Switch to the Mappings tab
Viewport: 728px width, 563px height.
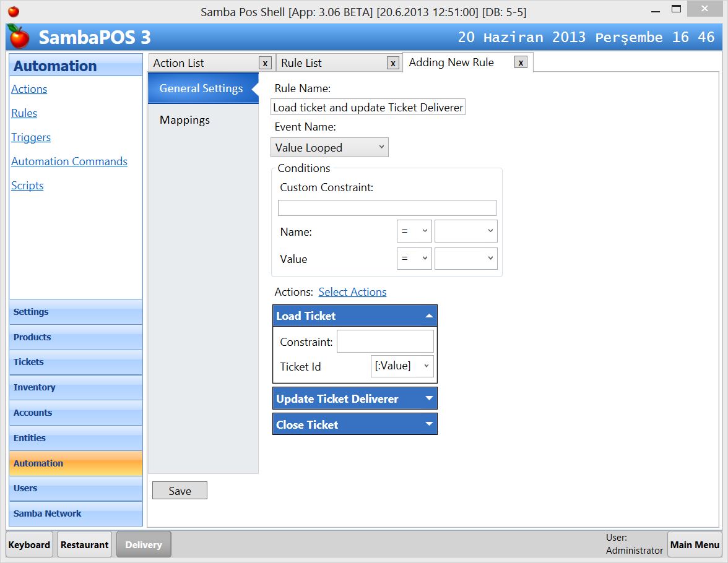[184, 120]
